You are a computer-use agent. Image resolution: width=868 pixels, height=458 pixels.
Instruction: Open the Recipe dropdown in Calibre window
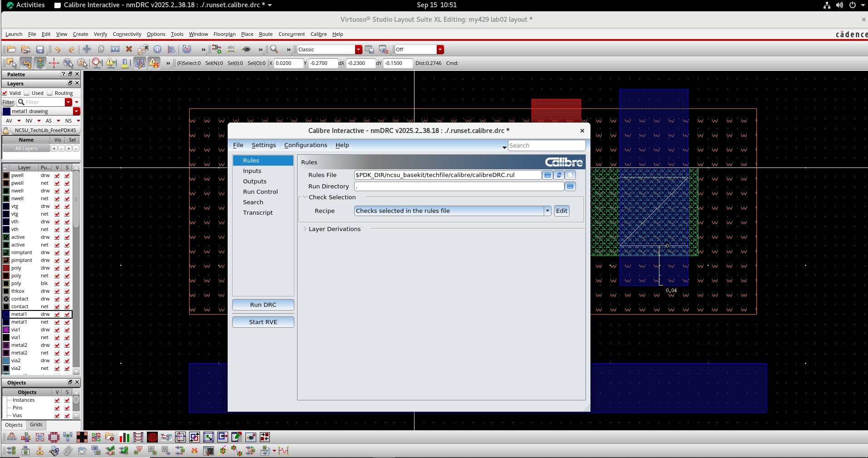pyautogui.click(x=547, y=211)
